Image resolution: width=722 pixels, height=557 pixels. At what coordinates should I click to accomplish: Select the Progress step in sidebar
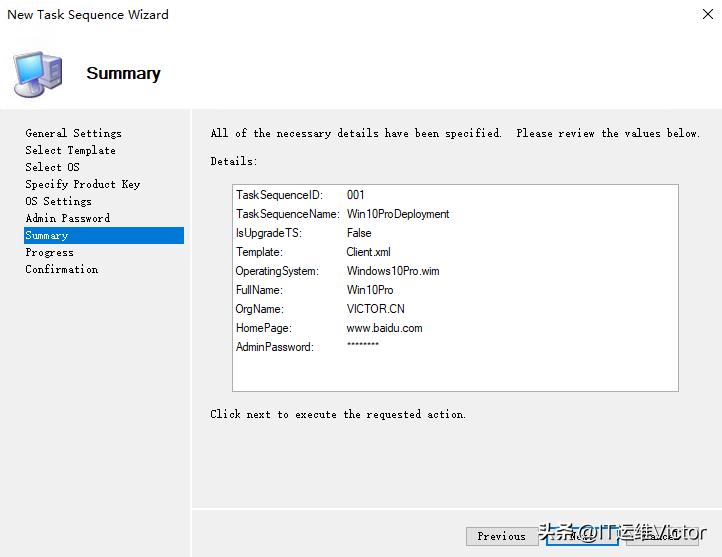(x=49, y=252)
